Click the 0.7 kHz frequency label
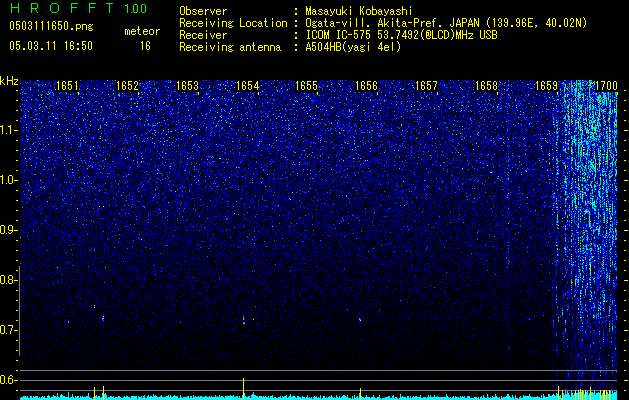This screenshot has width=629, height=400. pyautogui.click(x=8, y=330)
